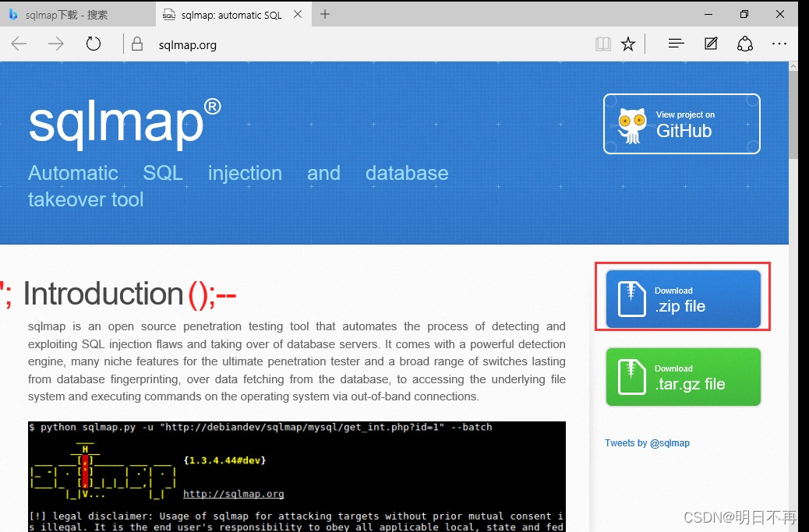This screenshot has width=809, height=532.
Task: Click the {1.3.4.44#dev} version text
Action: point(225,460)
